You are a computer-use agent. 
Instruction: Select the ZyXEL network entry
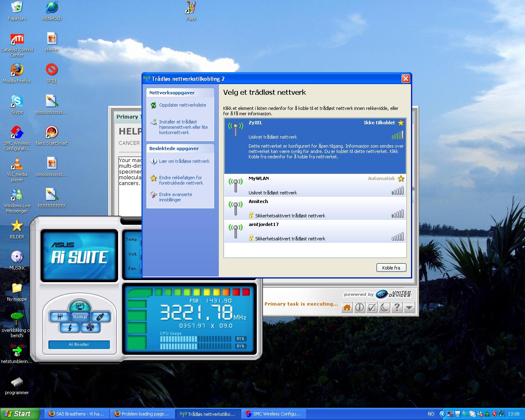point(315,146)
